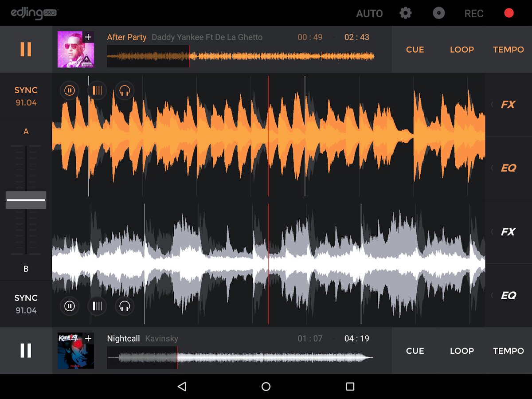Tap deck B beat grid bars icon

(x=97, y=305)
